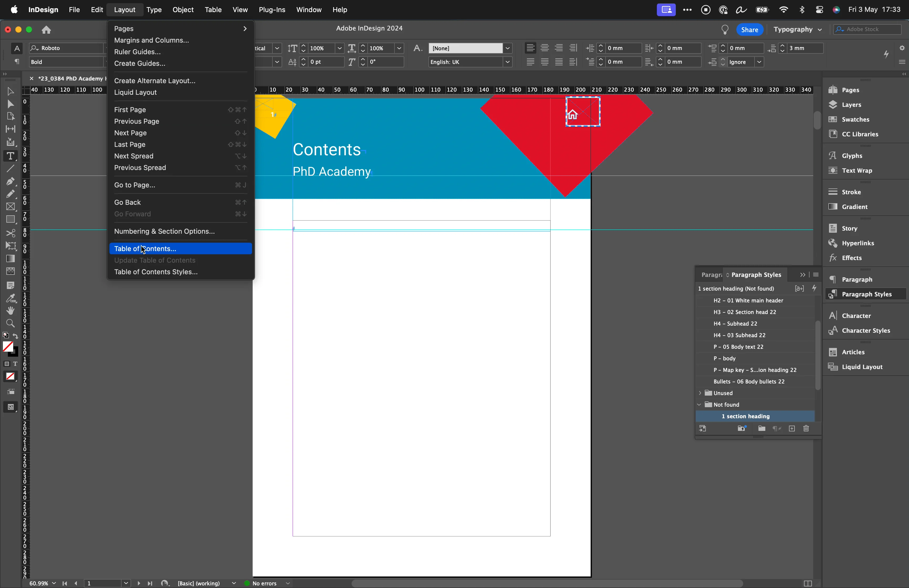The width and height of the screenshot is (909, 588).
Task: Open the Swatches panel
Action: (855, 119)
